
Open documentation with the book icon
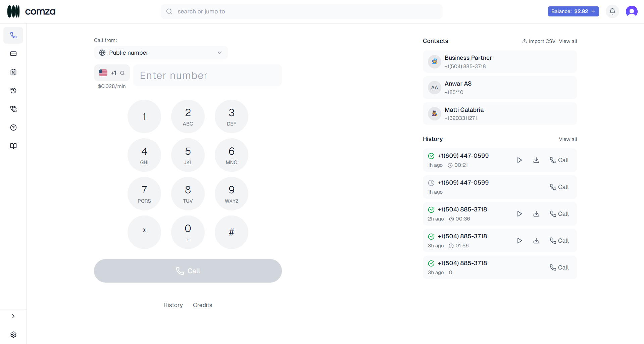(13, 146)
